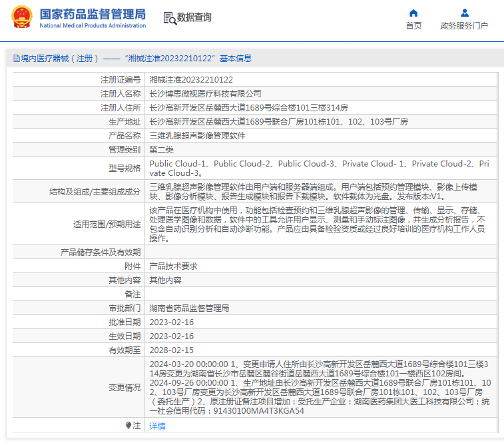504x443 pixels.
Task: Click the 批准日期 field label
Action: 125,322
